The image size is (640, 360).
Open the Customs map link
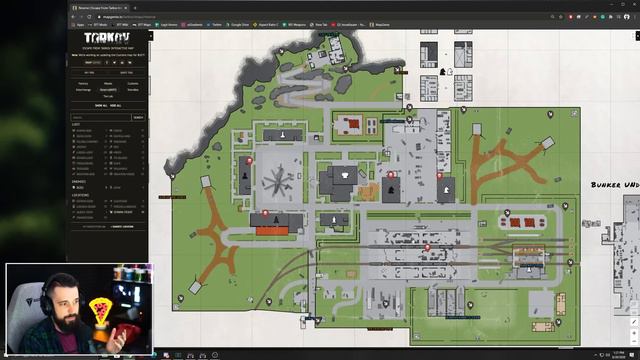coord(133,84)
